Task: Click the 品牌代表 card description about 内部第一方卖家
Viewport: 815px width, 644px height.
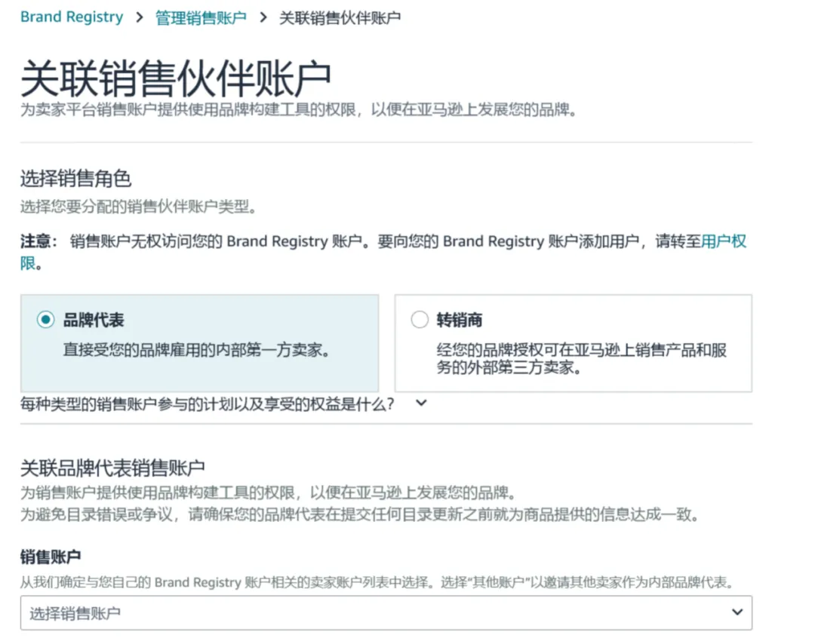Action: click(x=196, y=351)
